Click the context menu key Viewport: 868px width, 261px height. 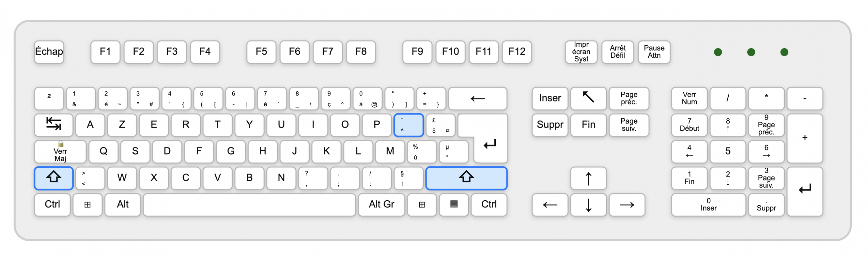454,205
